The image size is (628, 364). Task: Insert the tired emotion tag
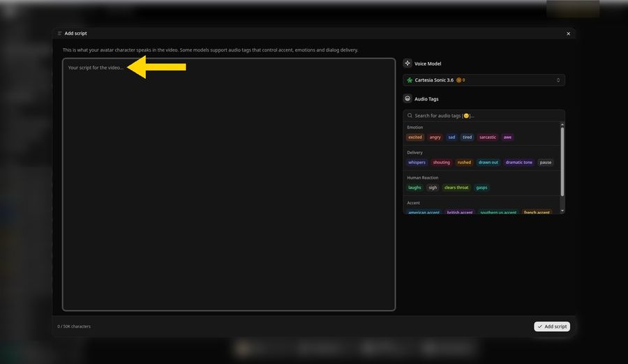click(467, 137)
